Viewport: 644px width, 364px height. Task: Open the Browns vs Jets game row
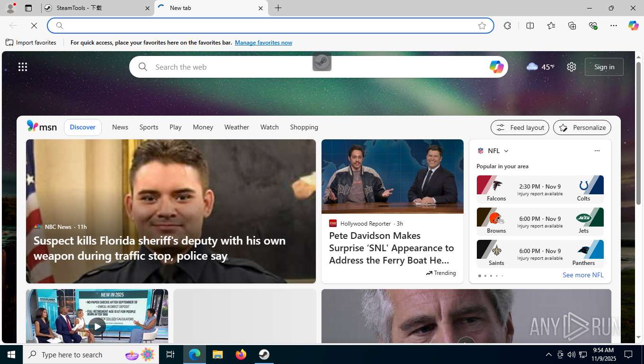(540, 221)
